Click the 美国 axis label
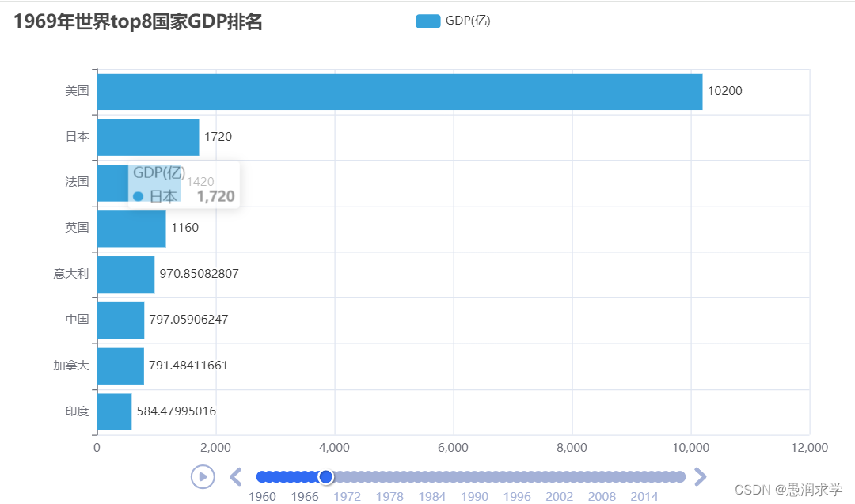The image size is (855, 504). pos(77,91)
